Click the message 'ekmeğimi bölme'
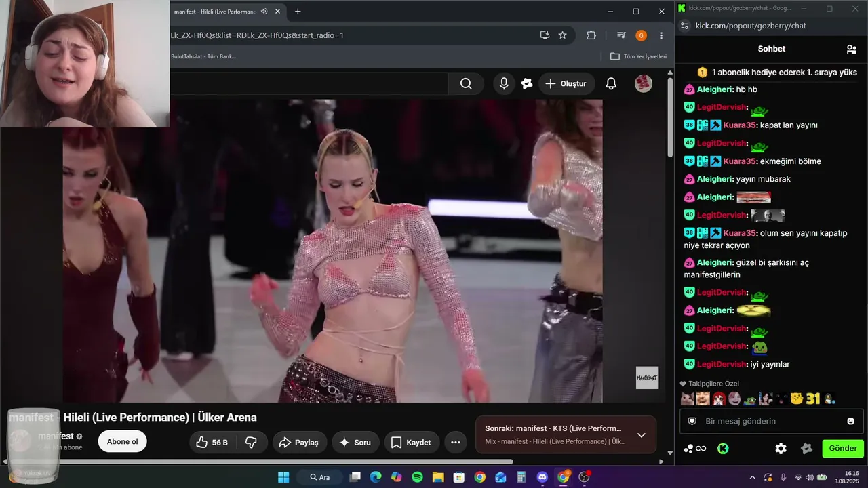 791,161
